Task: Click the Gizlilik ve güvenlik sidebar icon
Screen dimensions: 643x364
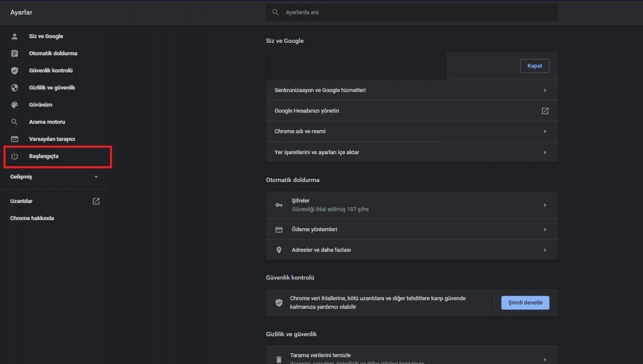Action: coord(14,87)
